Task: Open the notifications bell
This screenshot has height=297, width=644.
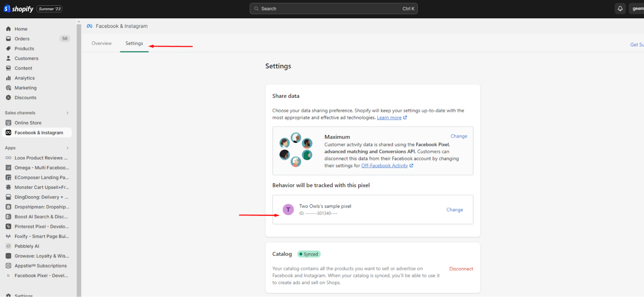Action: click(x=620, y=8)
